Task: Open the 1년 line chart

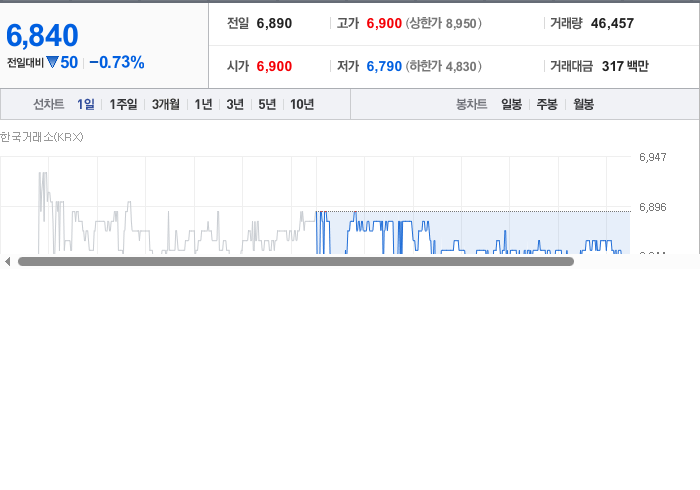Action: click(203, 104)
